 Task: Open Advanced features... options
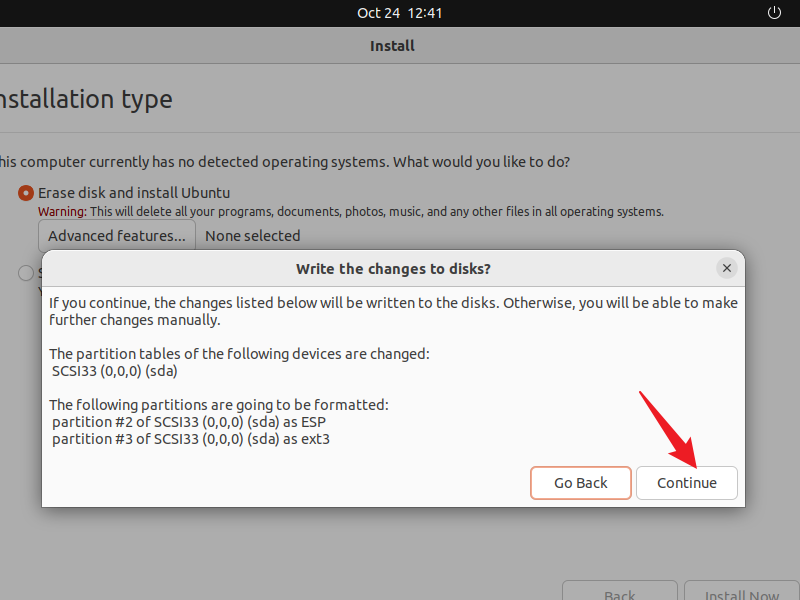(117, 236)
